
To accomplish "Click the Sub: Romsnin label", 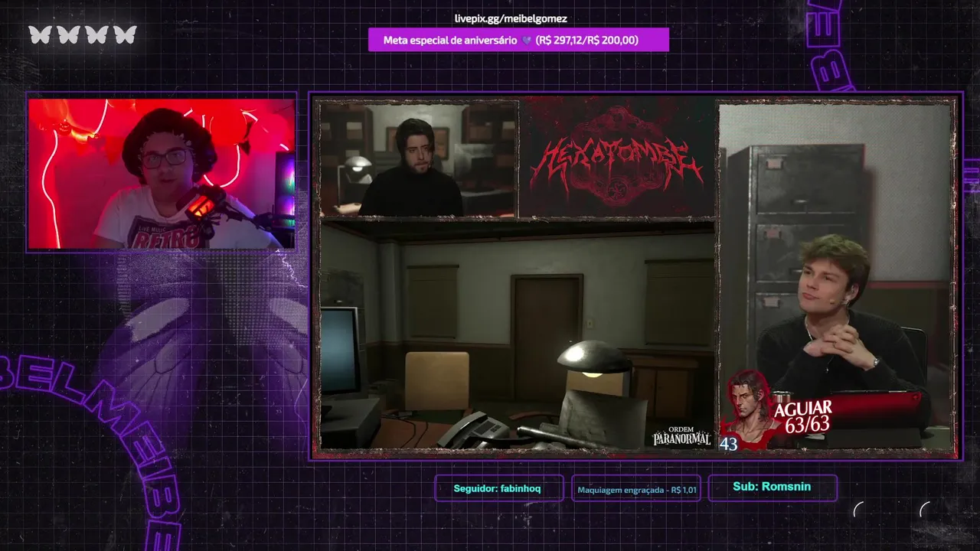I will coord(773,487).
